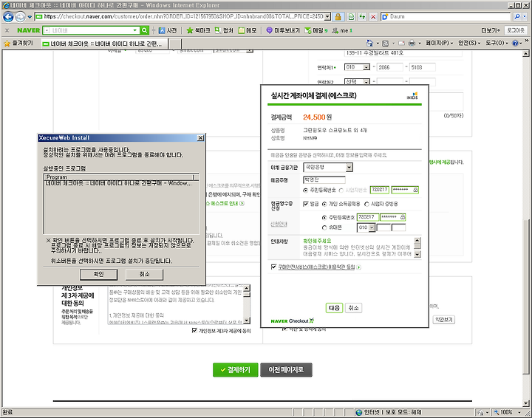Viewport: 532px width, 418px height.
Task: Open the help question mark icon
Action: pos(515,43)
